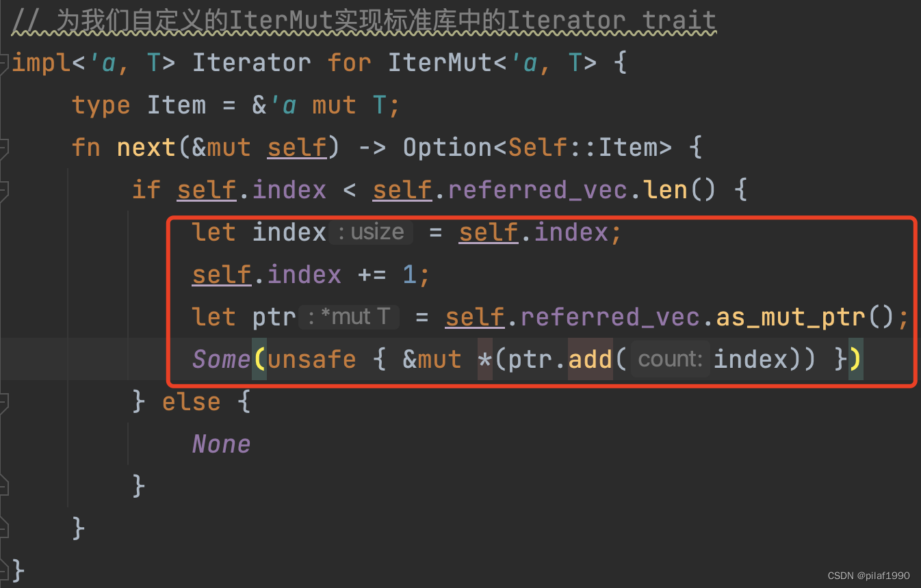Screen dimensions: 921x588
Task: Click 'self' in the next parameter list
Action: (297, 148)
